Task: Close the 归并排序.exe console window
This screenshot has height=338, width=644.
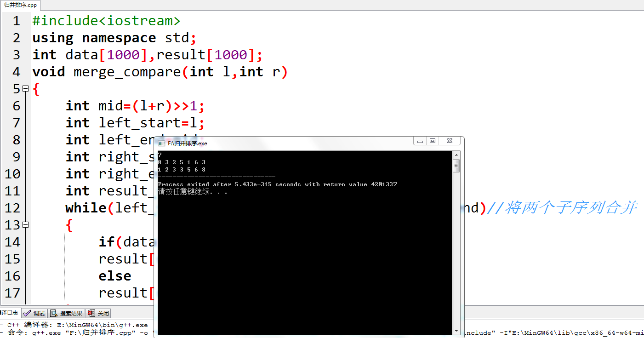Action: coord(450,141)
